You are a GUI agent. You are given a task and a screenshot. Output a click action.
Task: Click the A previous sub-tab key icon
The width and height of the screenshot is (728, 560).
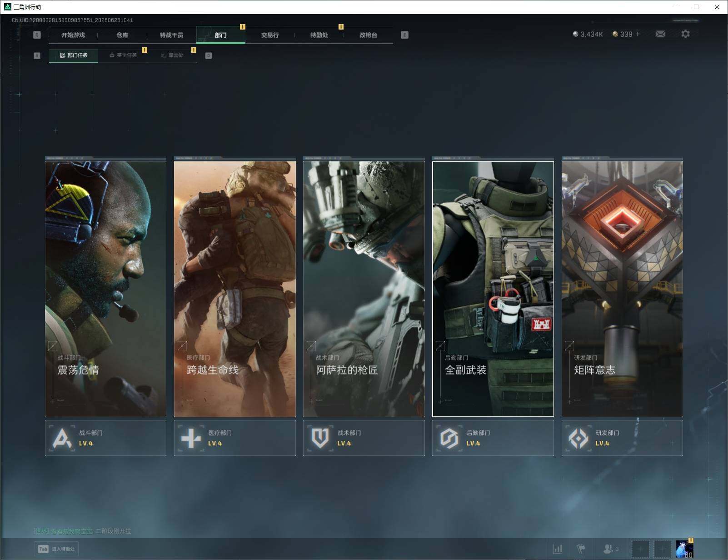[37, 55]
